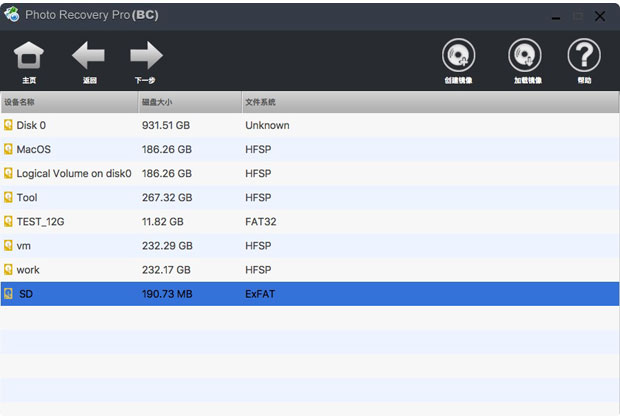This screenshot has height=420, width=620.
Task: Click the 931.51 GB size value
Action: coord(166,125)
